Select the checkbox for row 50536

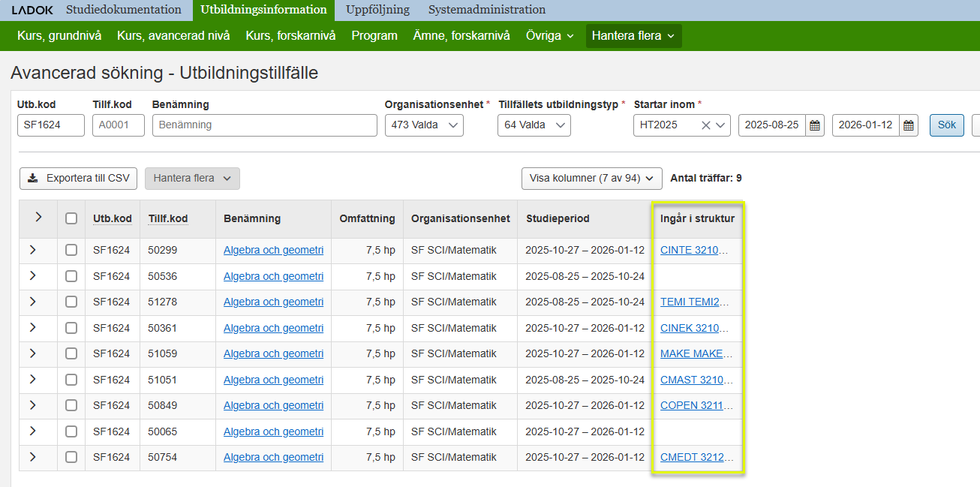point(71,276)
